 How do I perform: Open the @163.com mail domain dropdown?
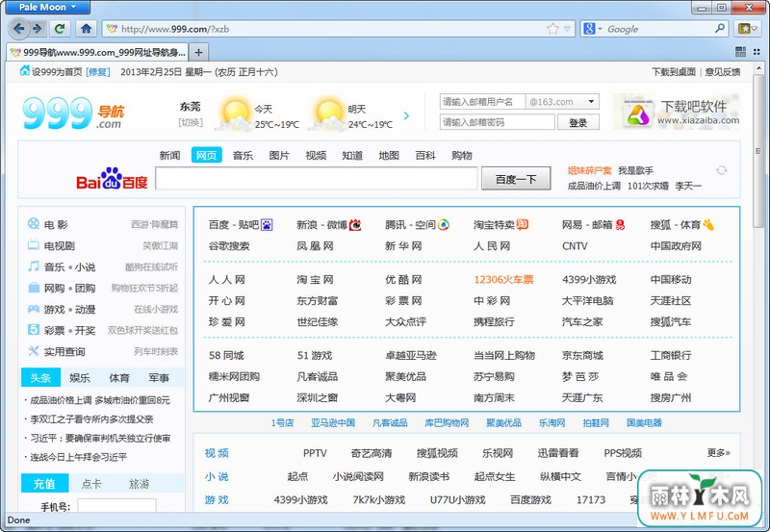(x=562, y=102)
